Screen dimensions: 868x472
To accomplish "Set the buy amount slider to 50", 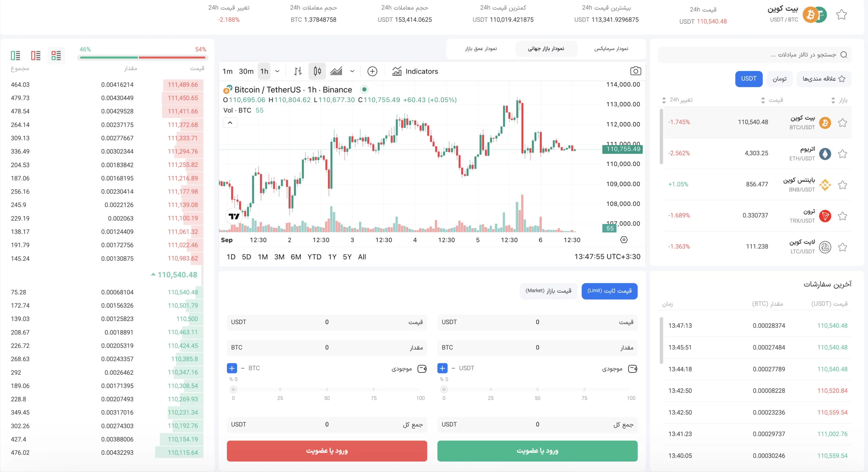I will pyautogui.click(x=537, y=389).
